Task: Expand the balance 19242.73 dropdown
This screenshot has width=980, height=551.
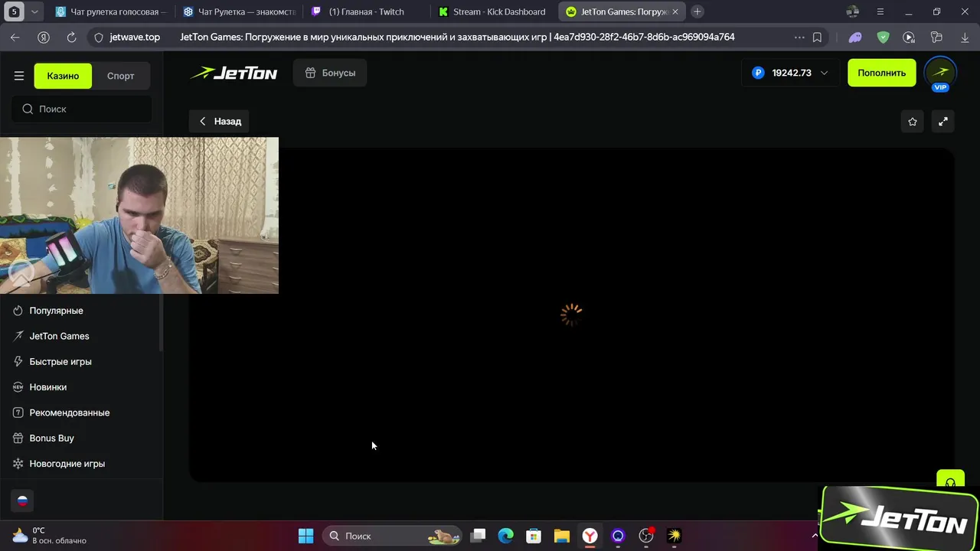Action: [x=791, y=73]
